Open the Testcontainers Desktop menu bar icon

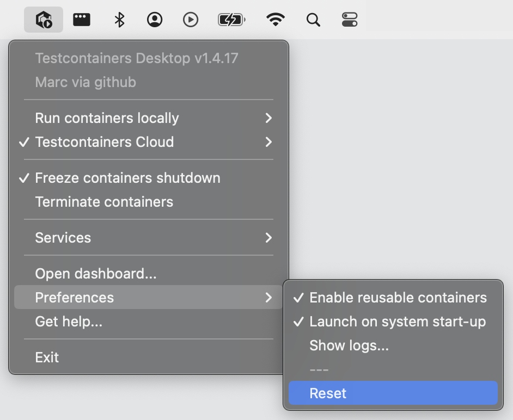coord(44,19)
